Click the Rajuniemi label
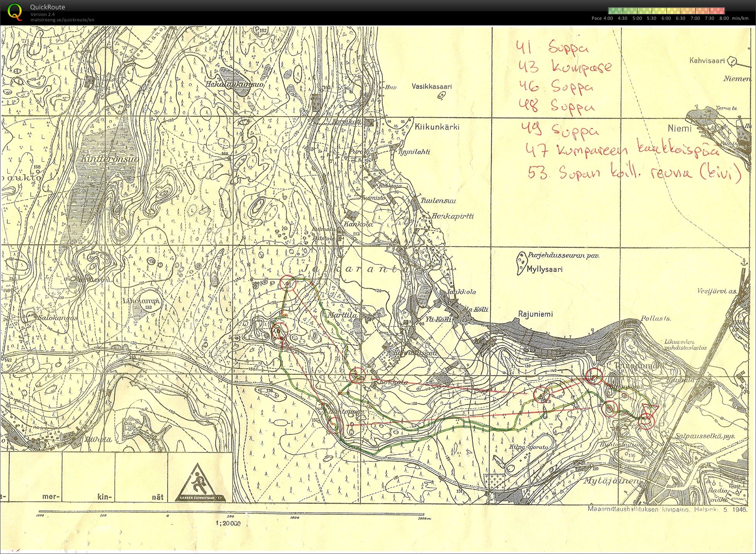Viewport: 756px width, 554px height. [535, 314]
